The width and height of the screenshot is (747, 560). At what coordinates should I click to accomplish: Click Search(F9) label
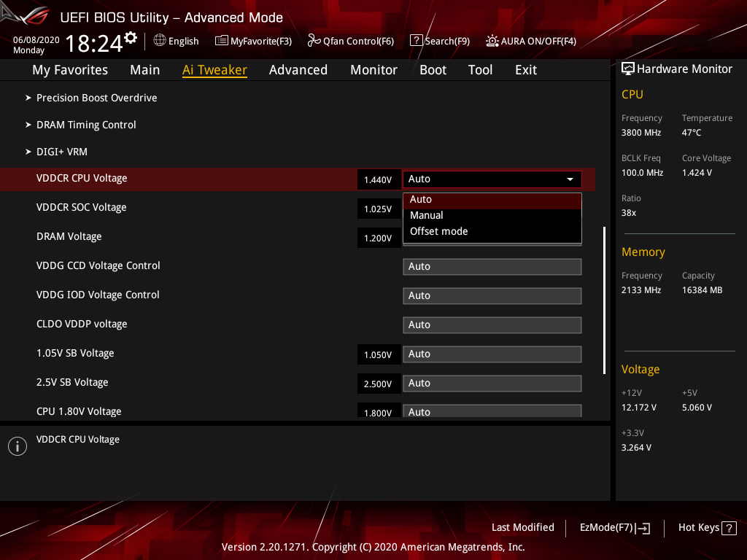point(447,42)
